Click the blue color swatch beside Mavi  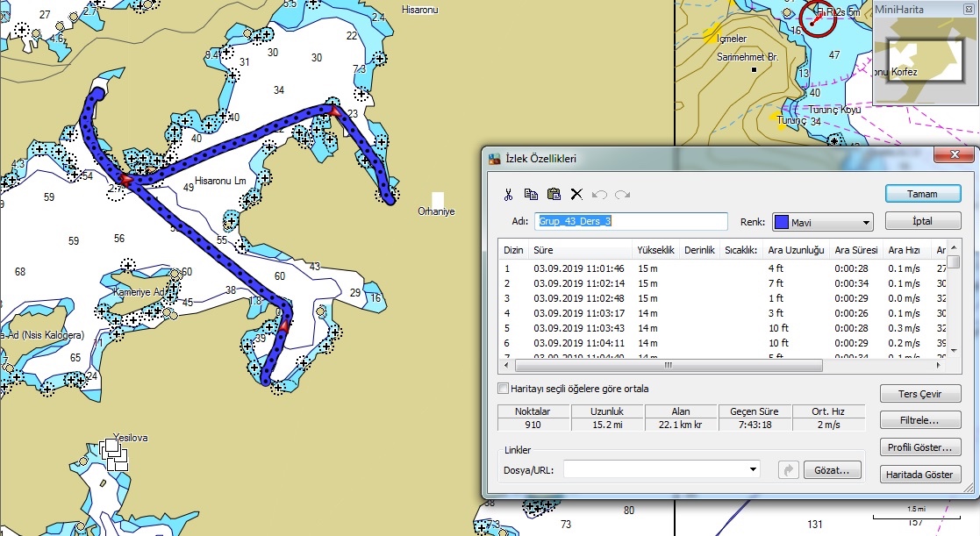tap(781, 223)
